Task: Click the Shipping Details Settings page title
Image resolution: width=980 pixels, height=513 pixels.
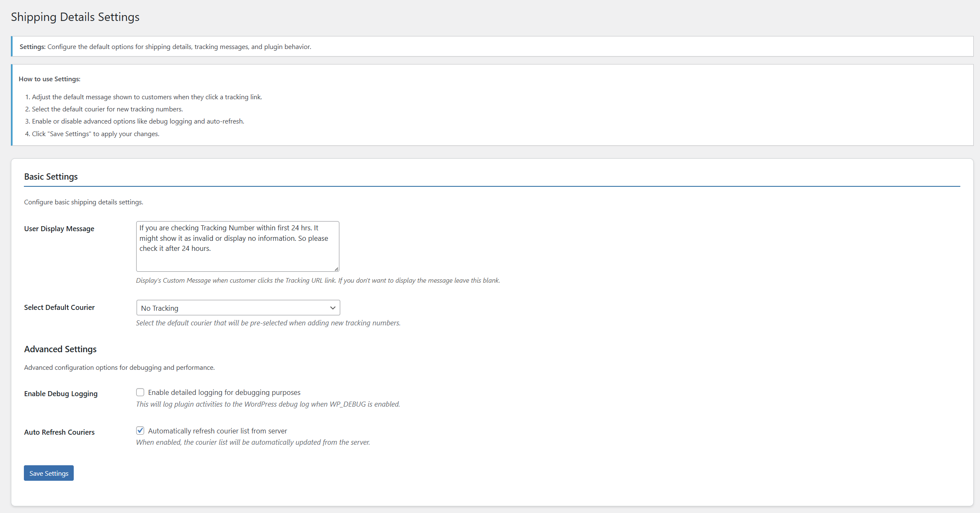Action: coord(75,17)
